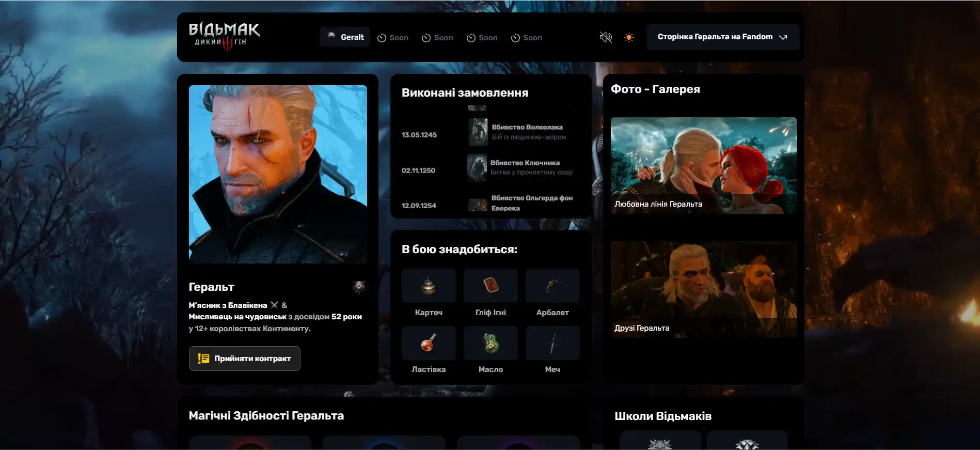Click the Фото - Галерея heading

(655, 89)
